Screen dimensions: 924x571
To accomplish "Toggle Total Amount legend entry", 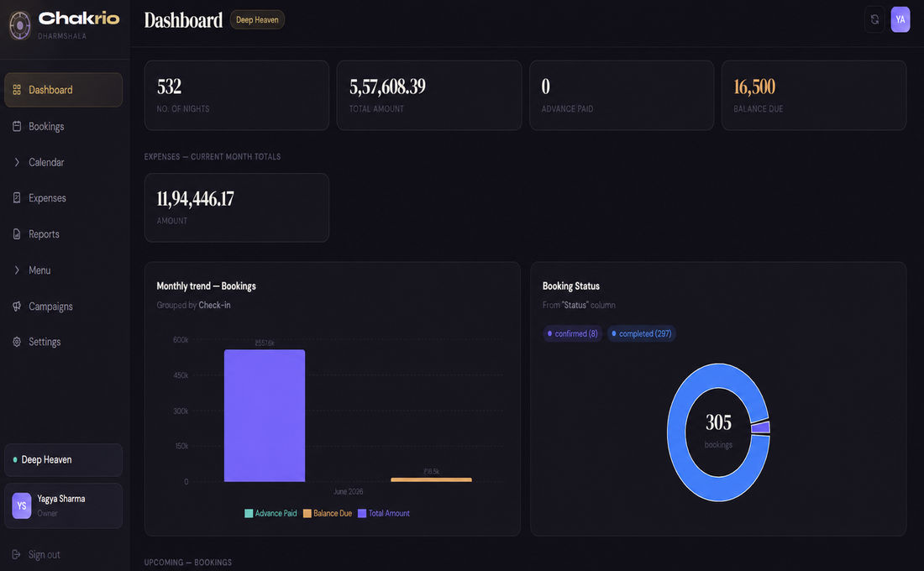I will (x=384, y=513).
